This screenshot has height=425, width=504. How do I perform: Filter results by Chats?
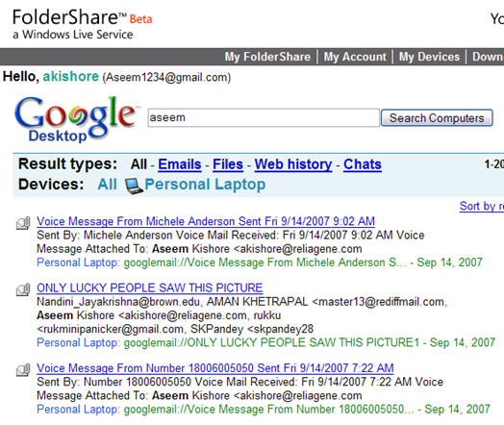click(363, 164)
